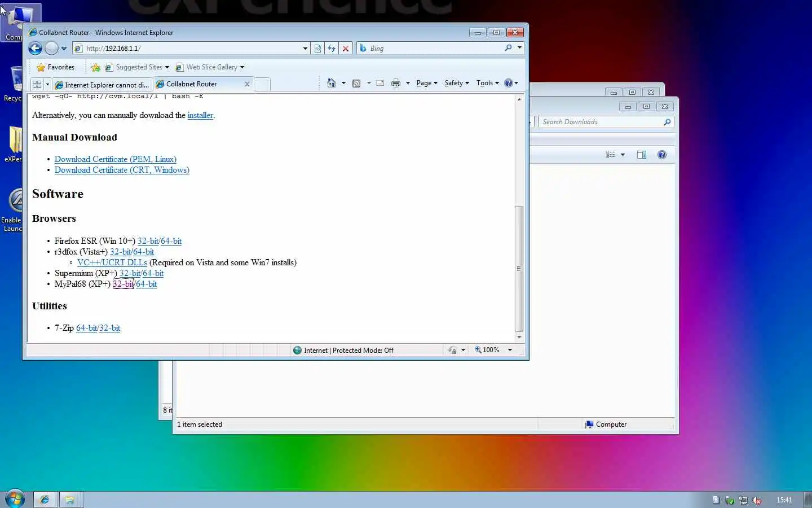The image size is (812, 508).
Task: Click the muted volume tray icon
Action: coord(757,500)
